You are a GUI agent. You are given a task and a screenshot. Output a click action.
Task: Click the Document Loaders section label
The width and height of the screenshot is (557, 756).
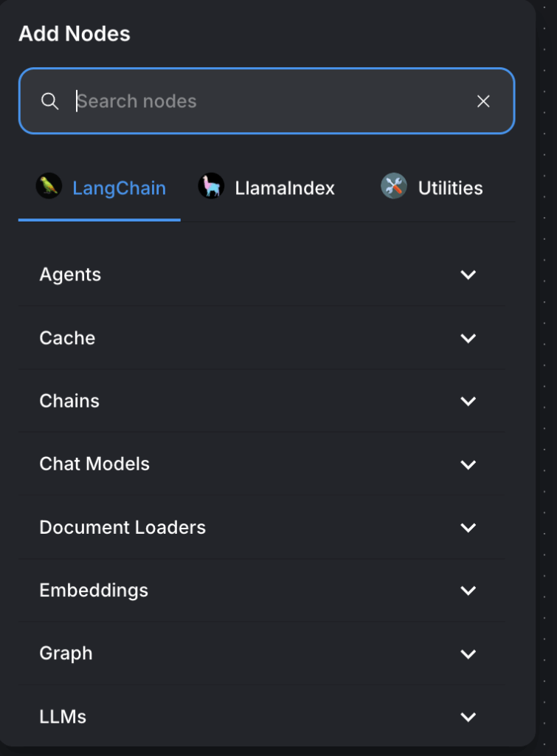click(x=122, y=527)
